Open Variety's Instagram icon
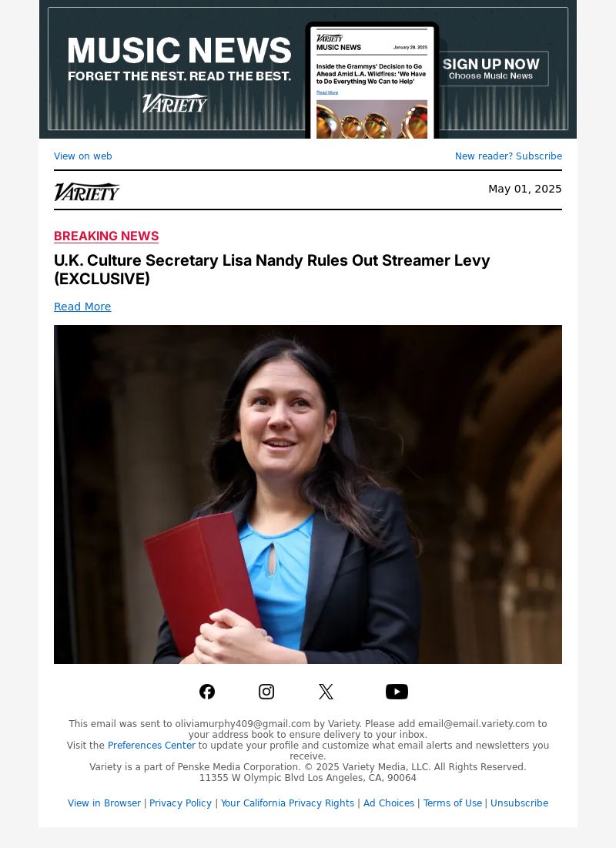Screen dimensions: 616x848 pos(266,692)
